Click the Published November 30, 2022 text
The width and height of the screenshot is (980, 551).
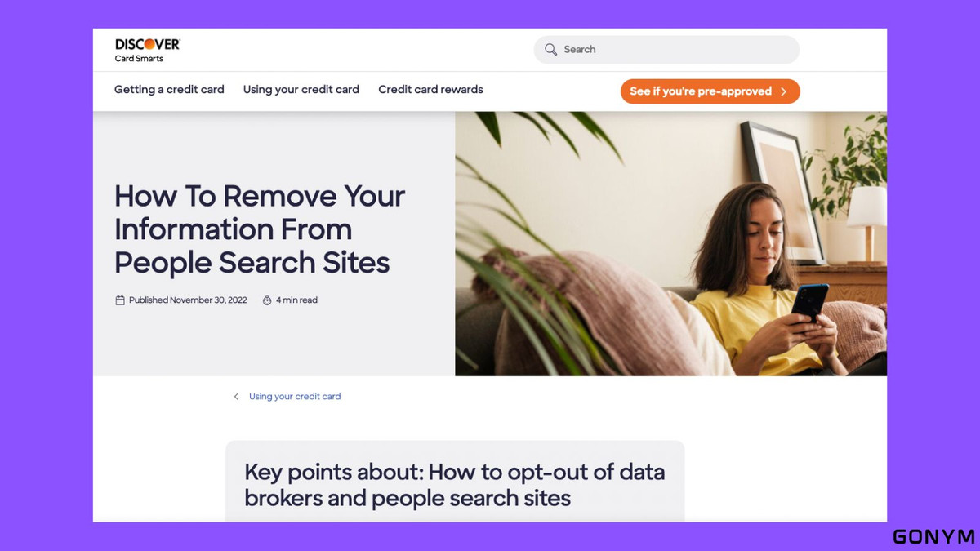[188, 300]
